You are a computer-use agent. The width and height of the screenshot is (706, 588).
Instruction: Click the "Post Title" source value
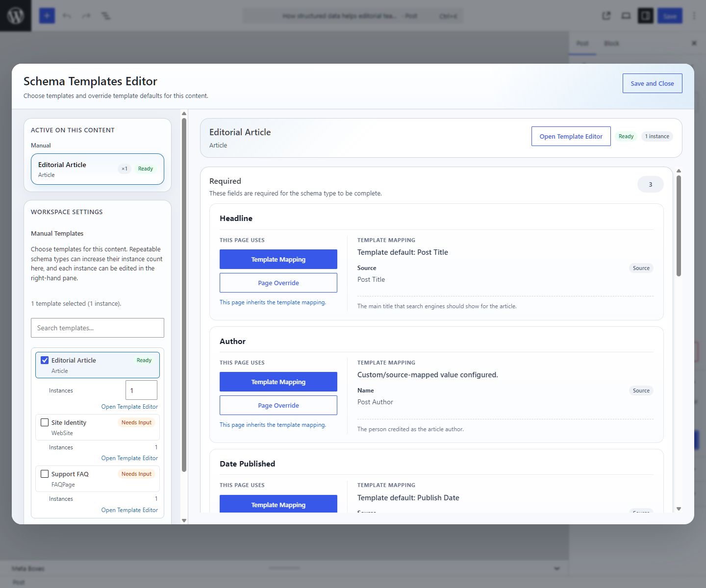pyautogui.click(x=371, y=279)
